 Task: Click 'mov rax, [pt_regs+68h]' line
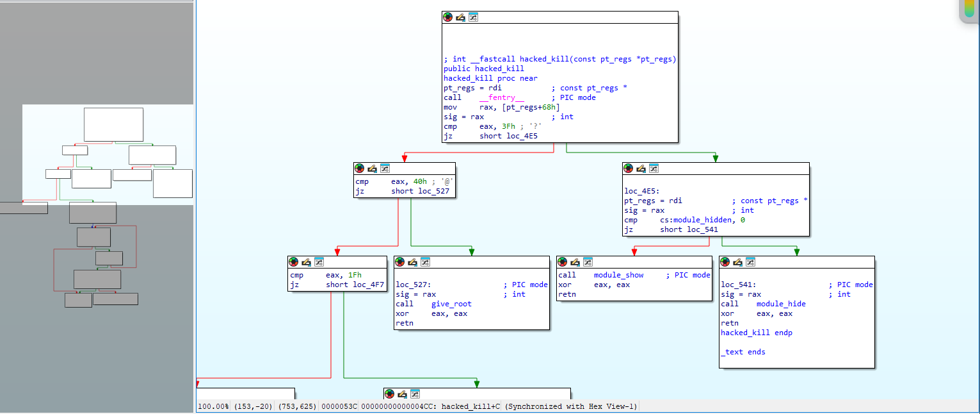pyautogui.click(x=502, y=107)
